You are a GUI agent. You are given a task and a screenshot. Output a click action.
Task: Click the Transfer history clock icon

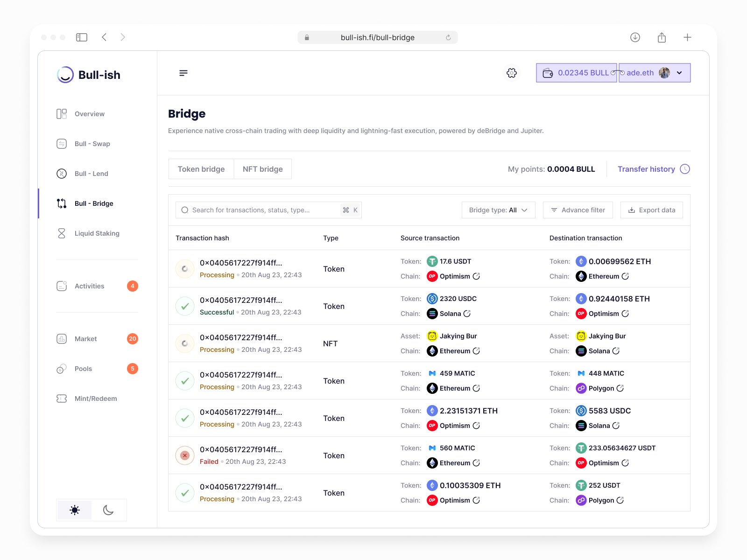pyautogui.click(x=685, y=169)
